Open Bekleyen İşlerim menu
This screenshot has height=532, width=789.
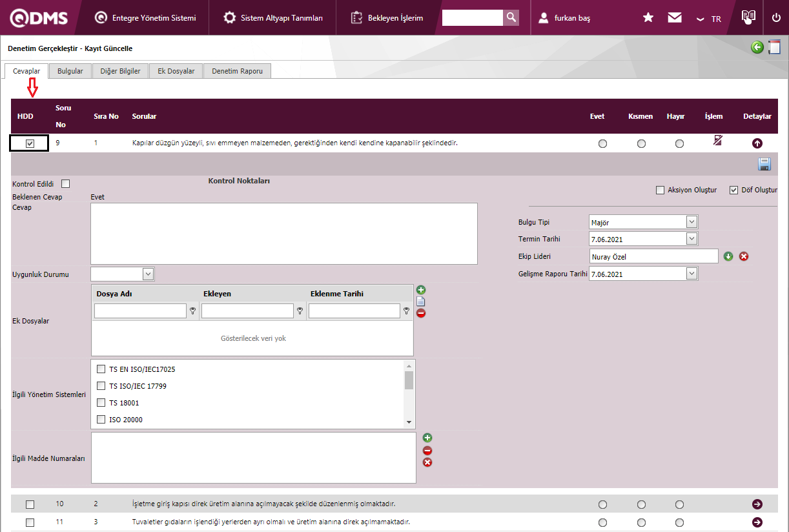pos(387,18)
